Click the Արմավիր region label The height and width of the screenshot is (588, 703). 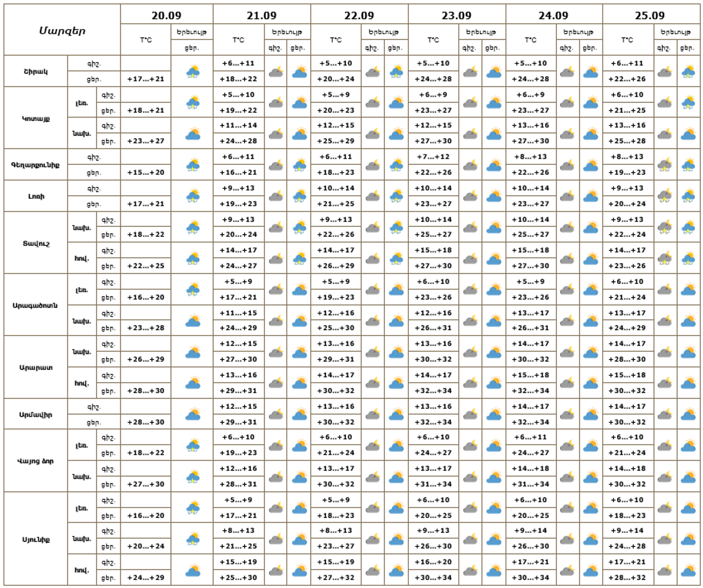click(x=36, y=414)
